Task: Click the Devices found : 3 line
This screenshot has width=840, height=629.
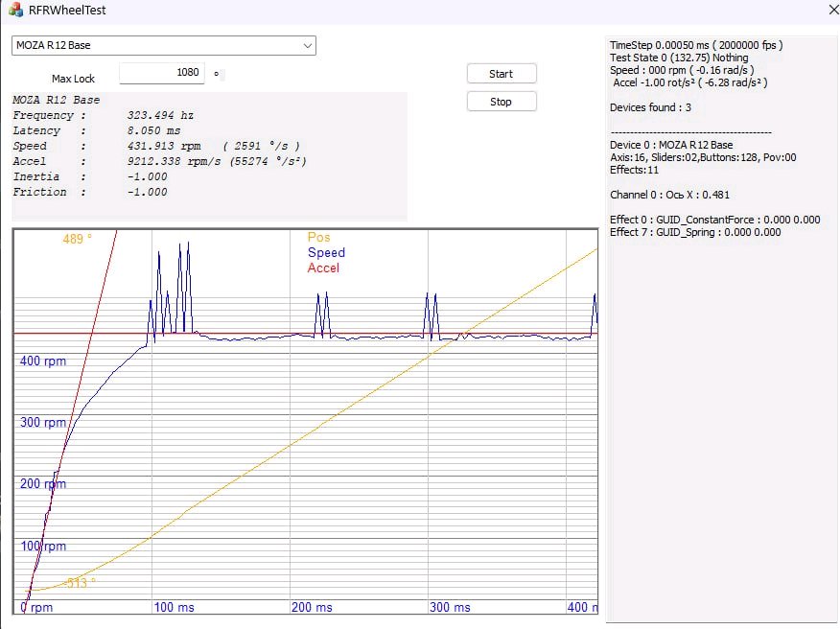Action: click(x=650, y=107)
